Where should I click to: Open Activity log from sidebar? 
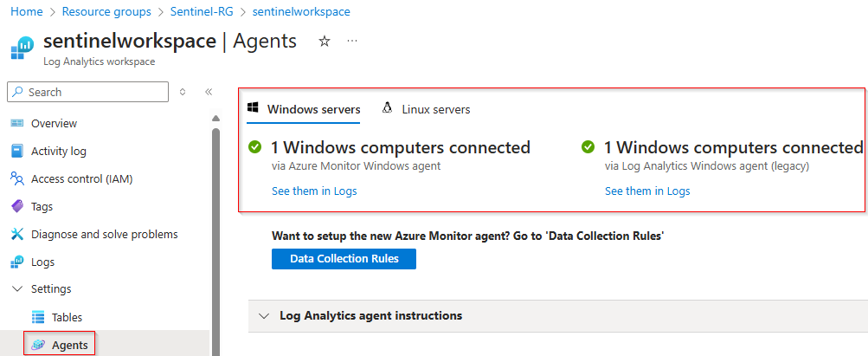(x=58, y=151)
